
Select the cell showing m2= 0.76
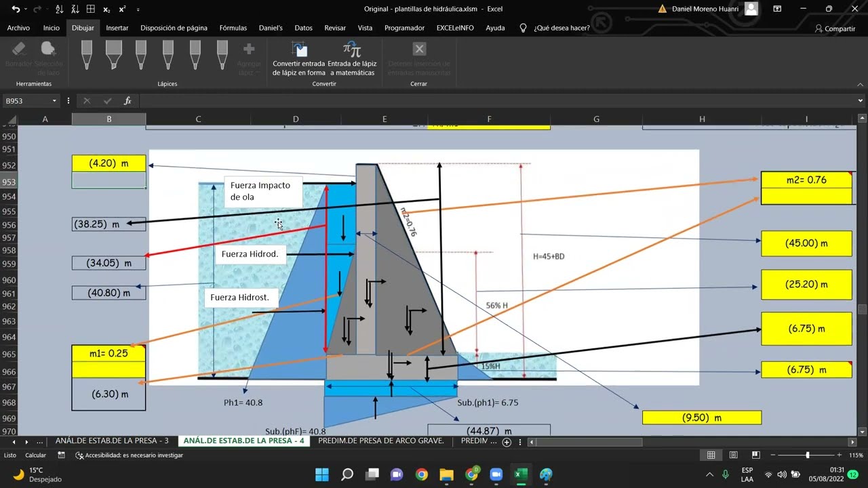pos(806,180)
